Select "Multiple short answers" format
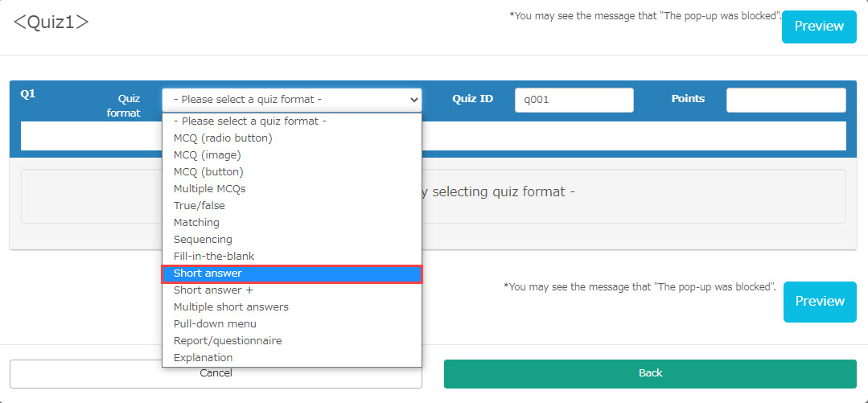 [x=231, y=307]
